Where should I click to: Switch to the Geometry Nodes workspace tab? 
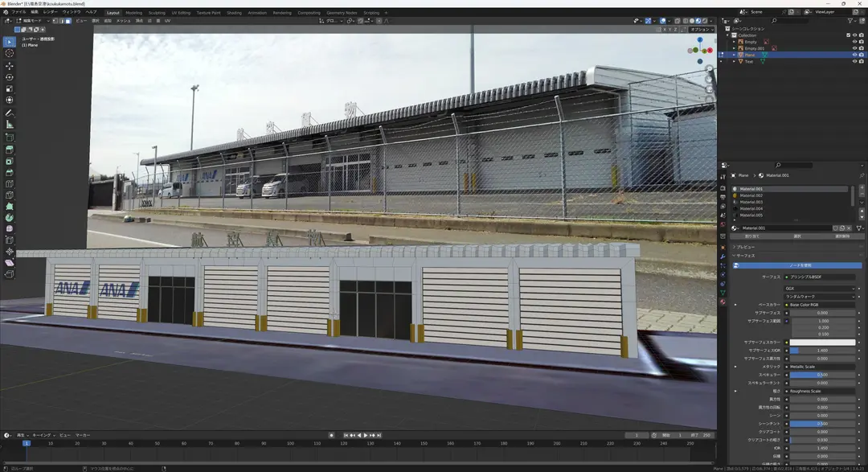[x=342, y=12]
